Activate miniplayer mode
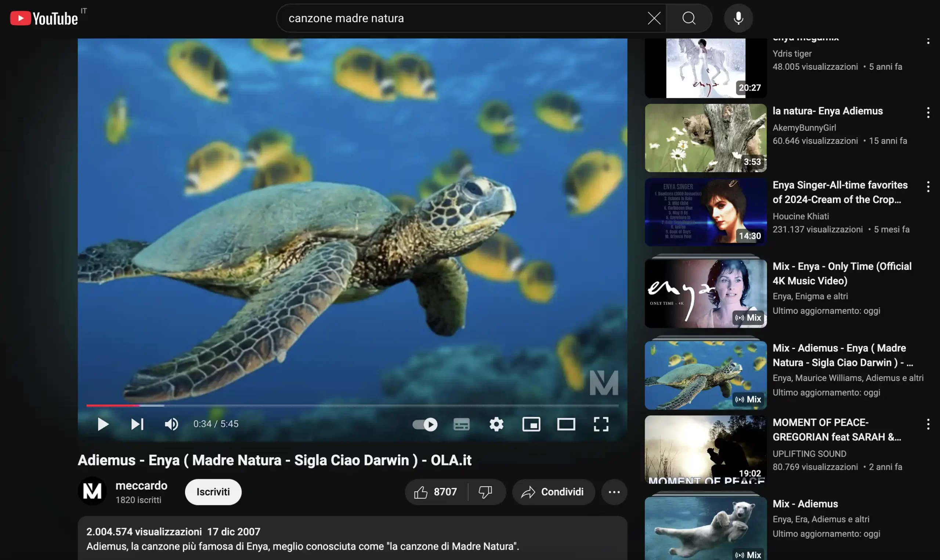 (x=532, y=424)
